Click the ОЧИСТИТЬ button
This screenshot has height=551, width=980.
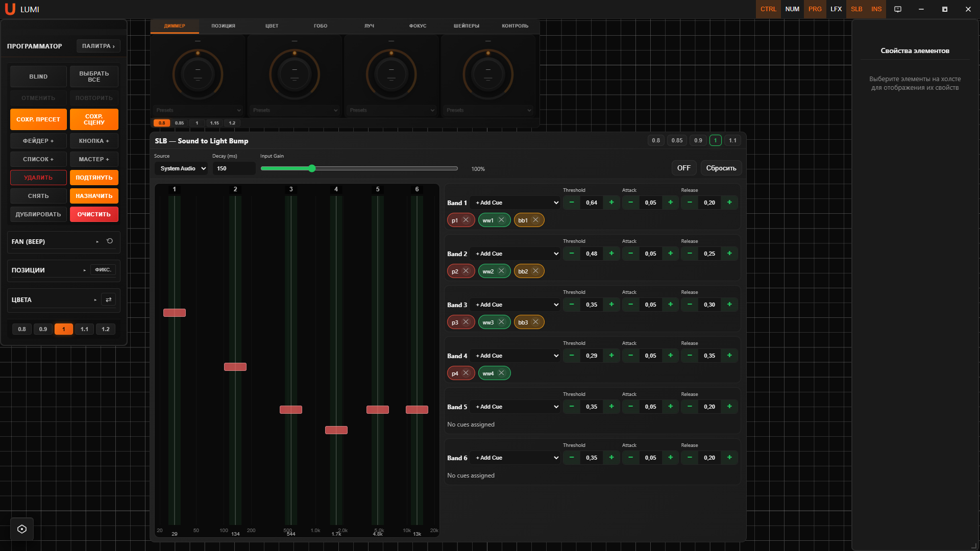(x=94, y=214)
